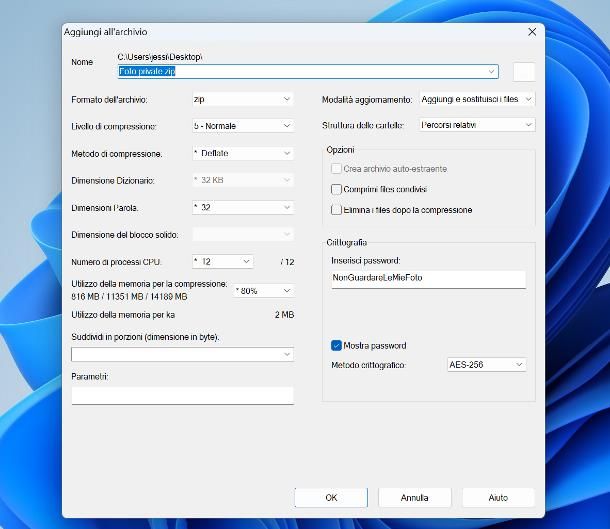Click the "Utilizzo della memoria per la compressione" label

(149, 284)
